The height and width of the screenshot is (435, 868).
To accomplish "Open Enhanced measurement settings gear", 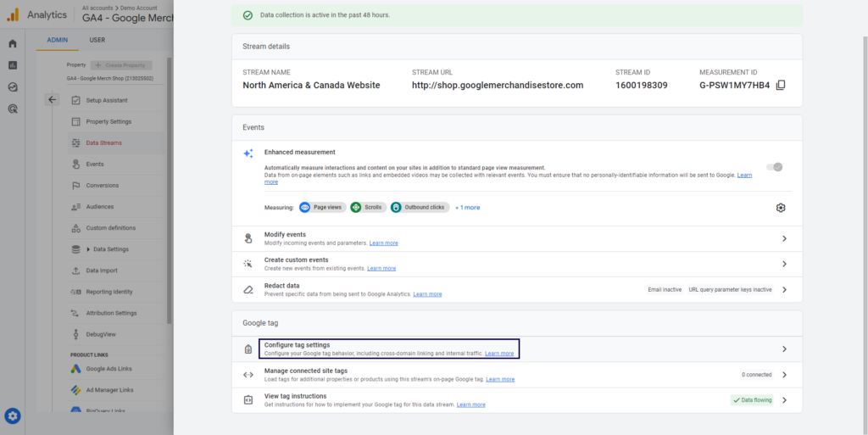I will [781, 208].
